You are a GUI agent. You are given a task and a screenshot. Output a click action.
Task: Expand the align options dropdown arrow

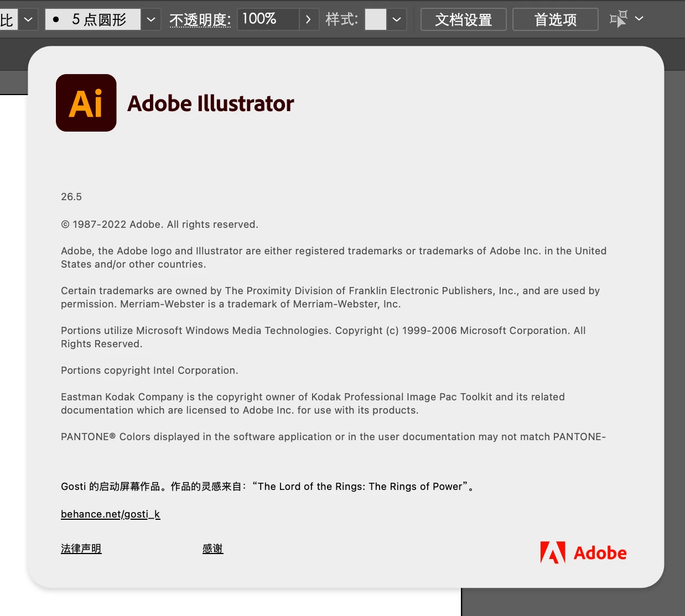[639, 19]
